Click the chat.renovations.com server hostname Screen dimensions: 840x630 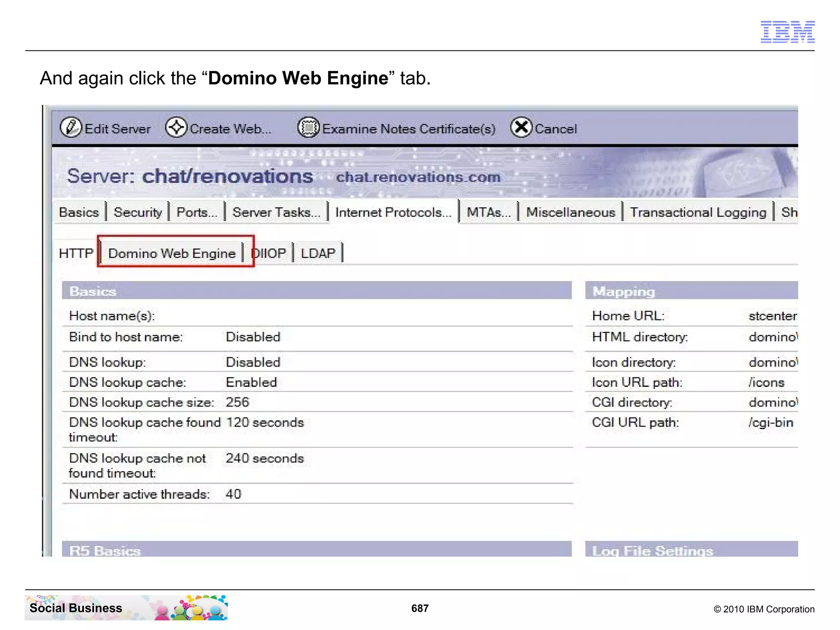coord(418,177)
